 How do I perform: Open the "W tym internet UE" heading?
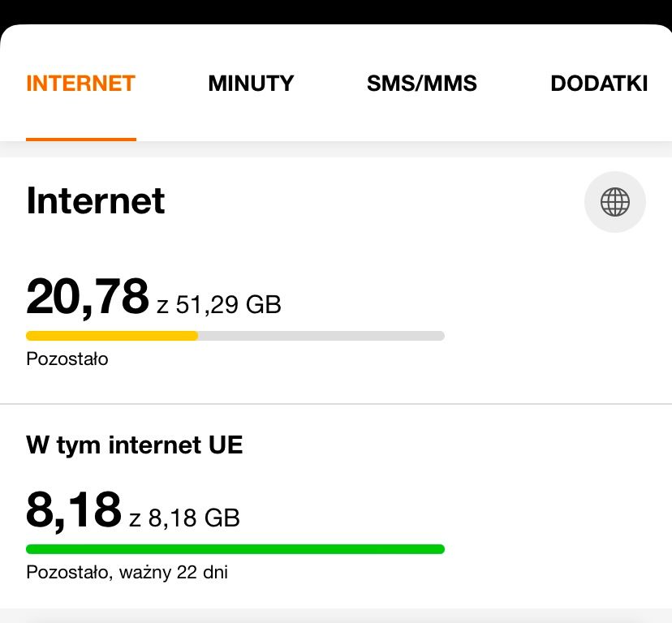point(135,445)
